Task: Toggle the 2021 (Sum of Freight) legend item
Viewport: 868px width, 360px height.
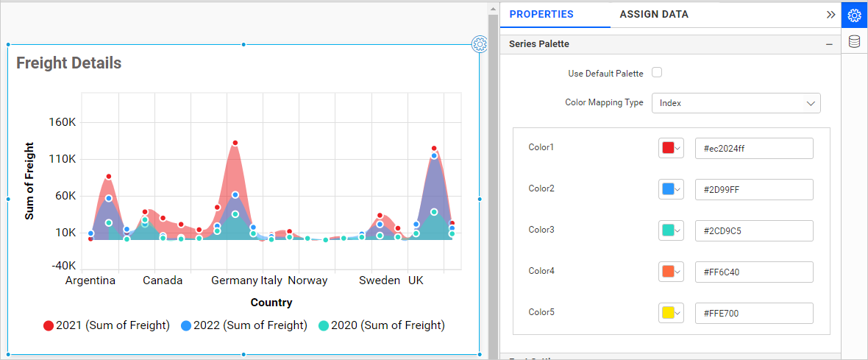Action: click(107, 325)
